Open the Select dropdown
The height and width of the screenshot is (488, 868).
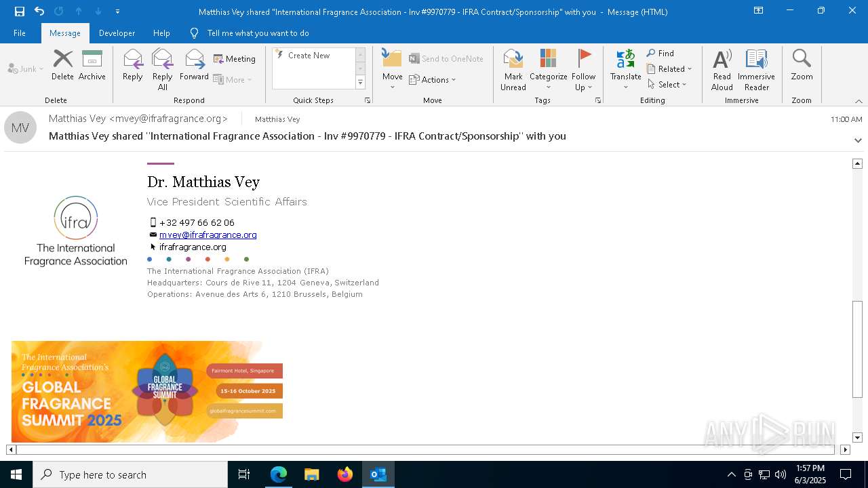tap(667, 85)
